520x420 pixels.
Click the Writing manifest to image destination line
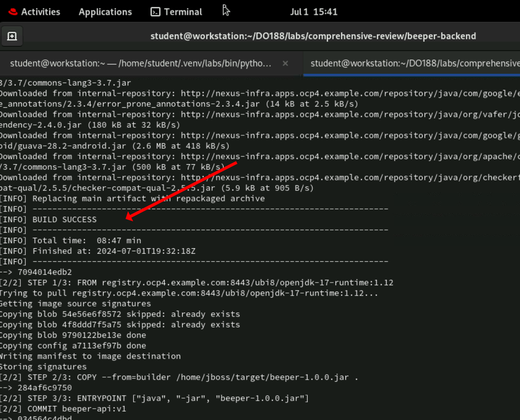(x=90, y=356)
